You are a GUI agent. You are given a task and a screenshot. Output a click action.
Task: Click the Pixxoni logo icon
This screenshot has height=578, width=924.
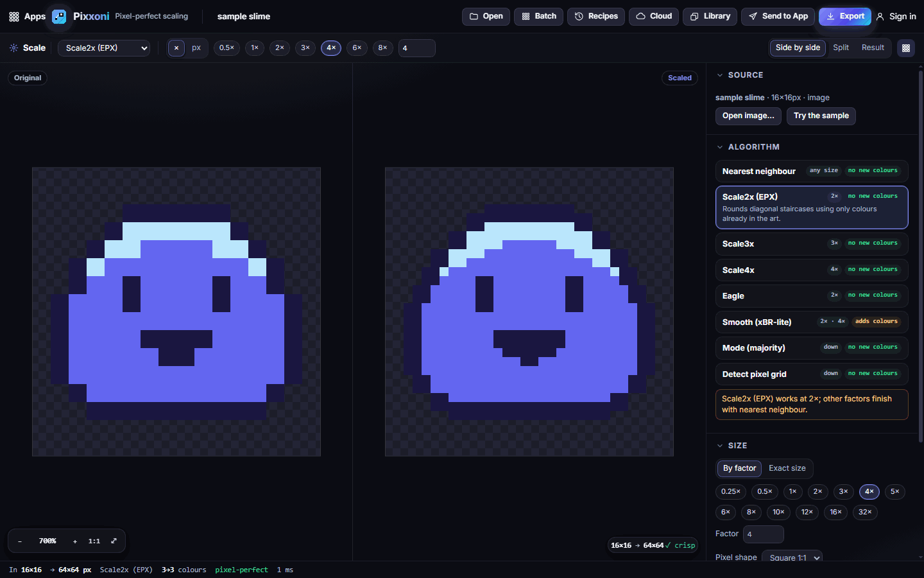tap(59, 17)
